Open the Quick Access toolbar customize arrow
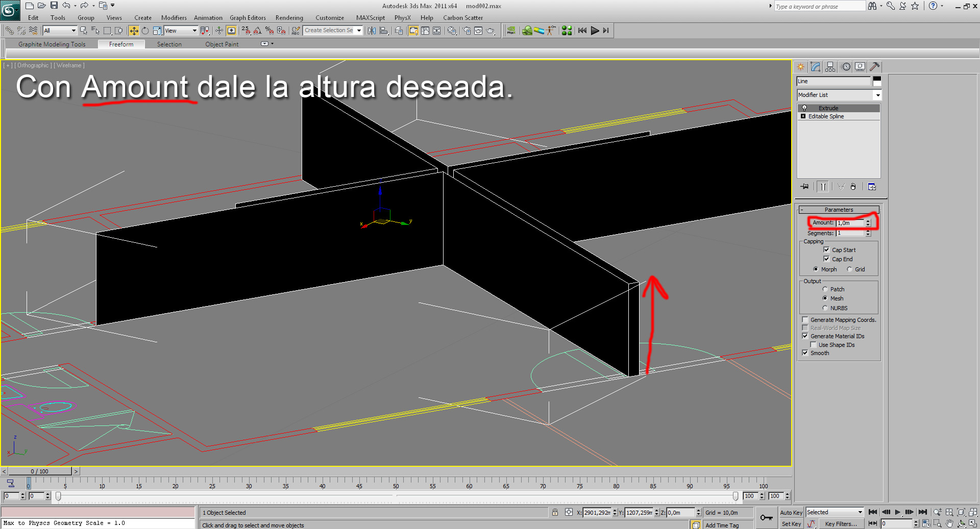This screenshot has height=529, width=980. click(113, 6)
